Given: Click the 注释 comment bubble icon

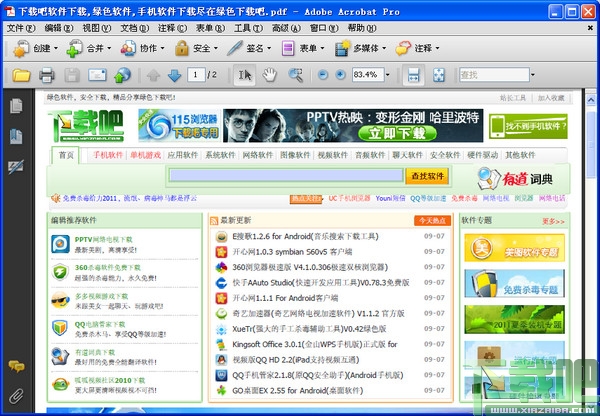Looking at the screenshot, I should pyautogui.click(x=403, y=49).
